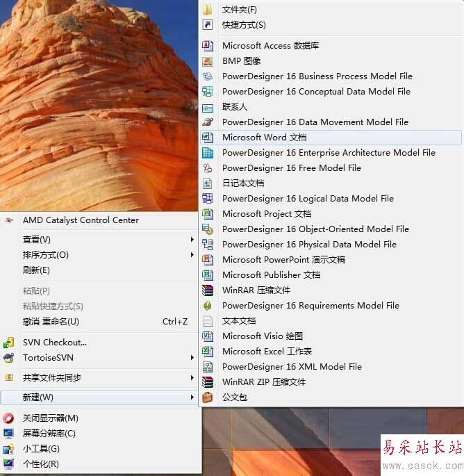The image size is (464, 476).
Task: Click the XML Model file icon
Action: tap(208, 367)
